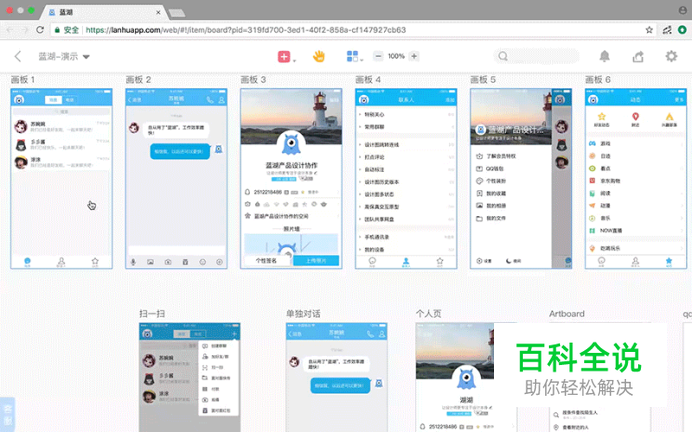Screen dimensions: 692x432
Task: Click the blue monster avatar in 画板 3
Action: 291,143
